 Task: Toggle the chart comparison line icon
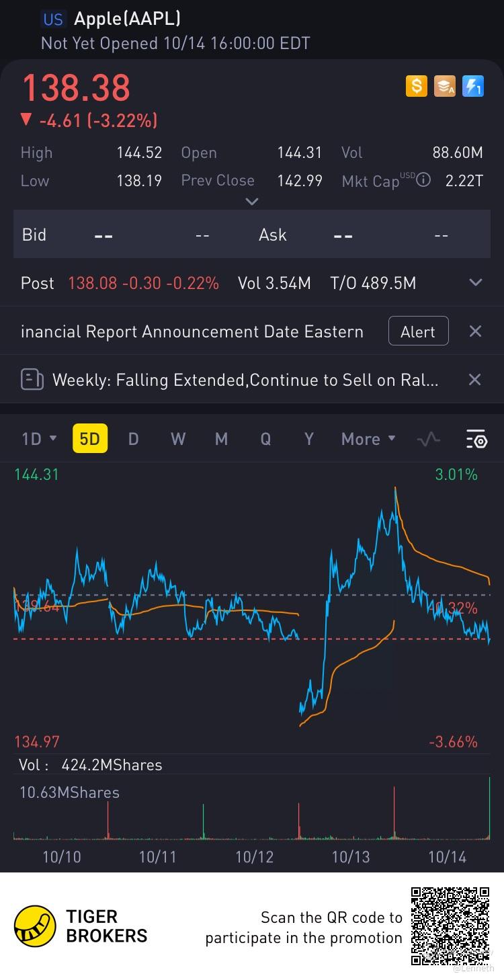coord(428,440)
